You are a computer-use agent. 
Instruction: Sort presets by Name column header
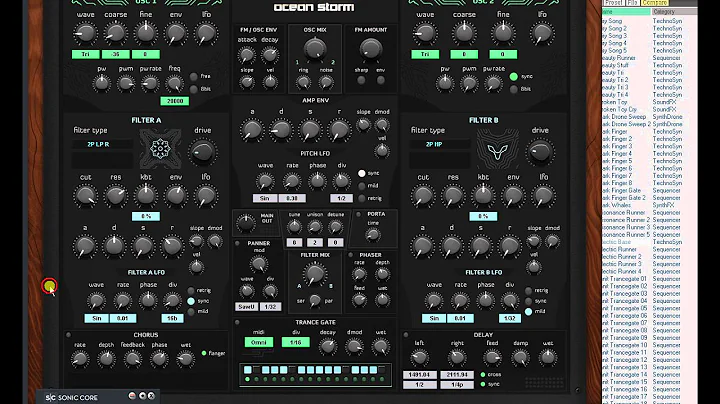tap(626, 11)
